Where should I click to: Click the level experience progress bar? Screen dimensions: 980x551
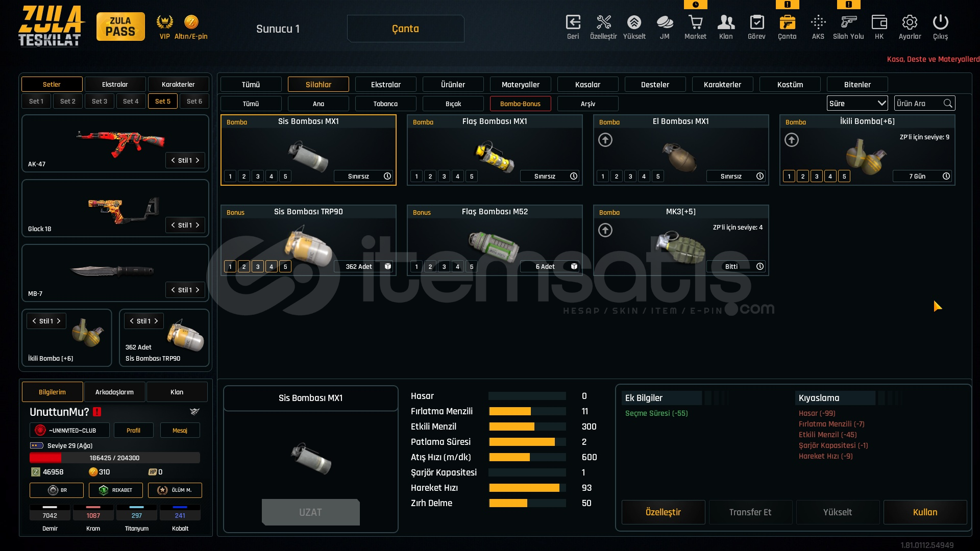click(x=114, y=458)
